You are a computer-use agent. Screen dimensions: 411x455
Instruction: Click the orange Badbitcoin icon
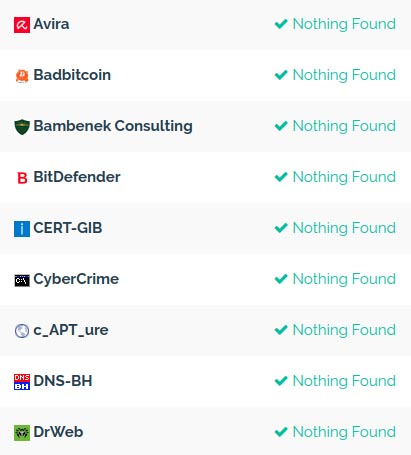tap(22, 76)
